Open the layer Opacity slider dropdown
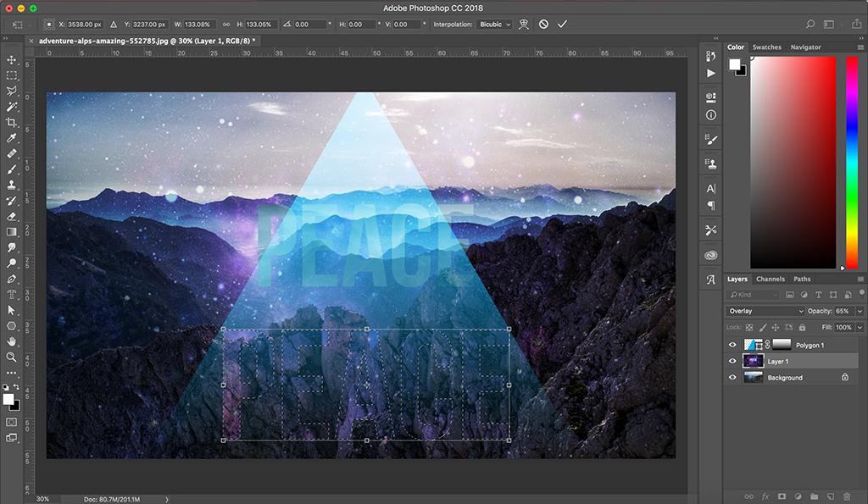Viewport: 868px width, 504px height. click(x=860, y=311)
